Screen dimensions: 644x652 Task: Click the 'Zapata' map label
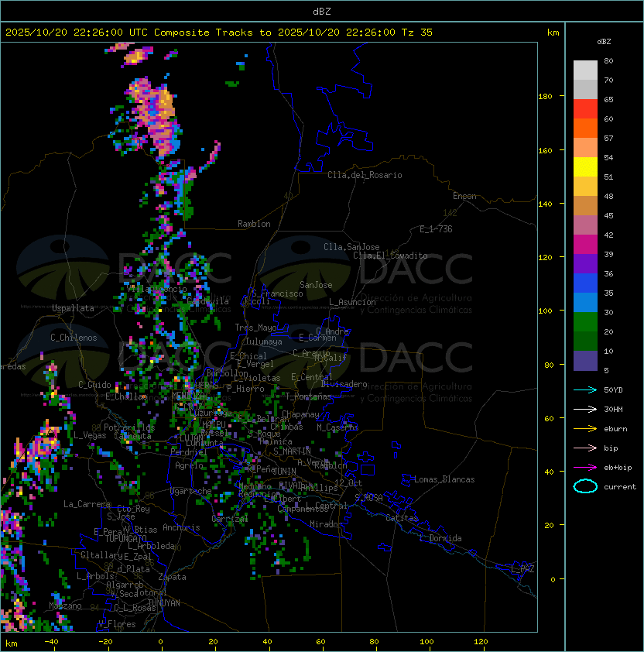[172, 577]
